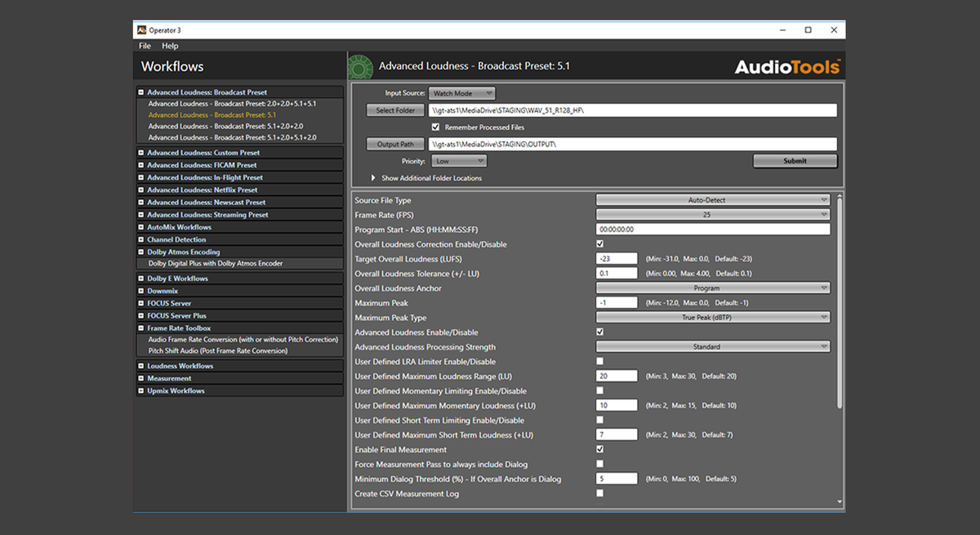
Task: Enable User Defined LRA Limiter checkbox
Action: tap(600, 361)
